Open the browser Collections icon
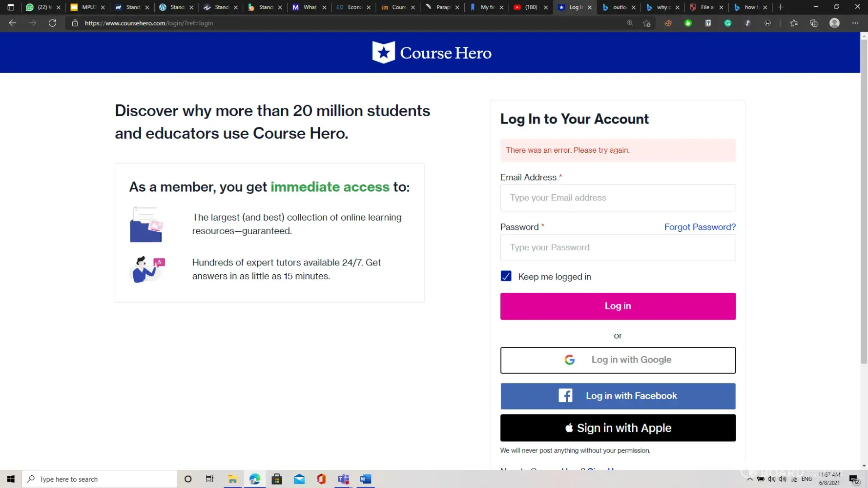 [x=813, y=23]
